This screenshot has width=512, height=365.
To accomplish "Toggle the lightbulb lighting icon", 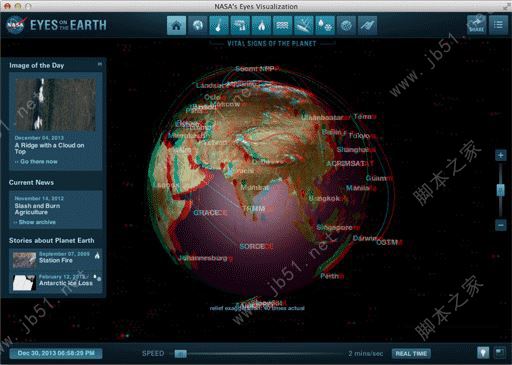I will tap(483, 353).
